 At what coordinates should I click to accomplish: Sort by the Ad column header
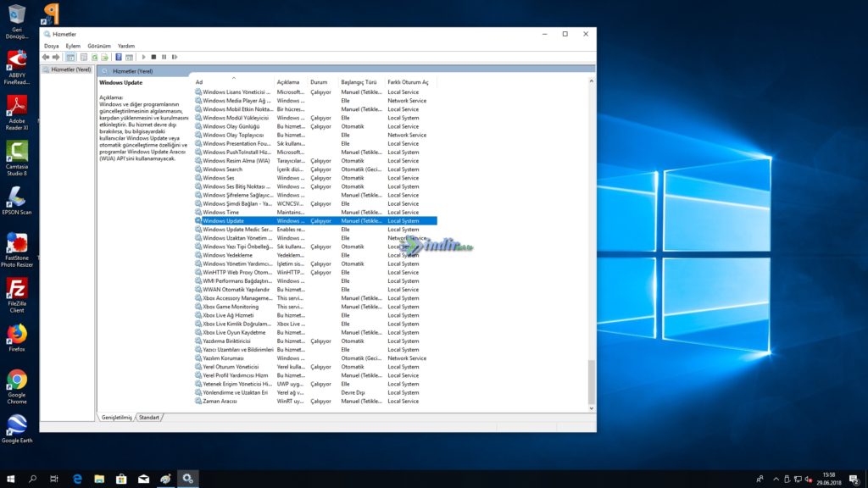[234, 82]
